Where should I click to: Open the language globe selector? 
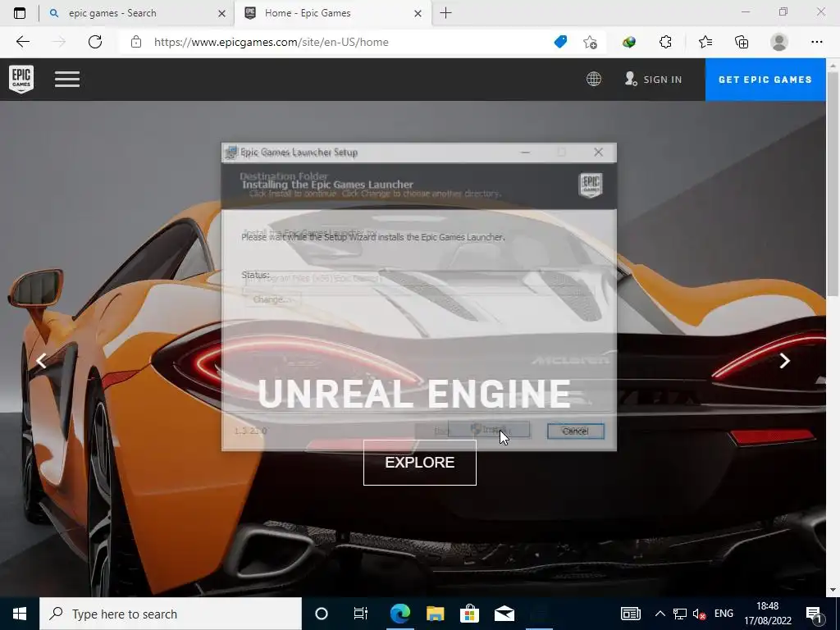point(594,80)
